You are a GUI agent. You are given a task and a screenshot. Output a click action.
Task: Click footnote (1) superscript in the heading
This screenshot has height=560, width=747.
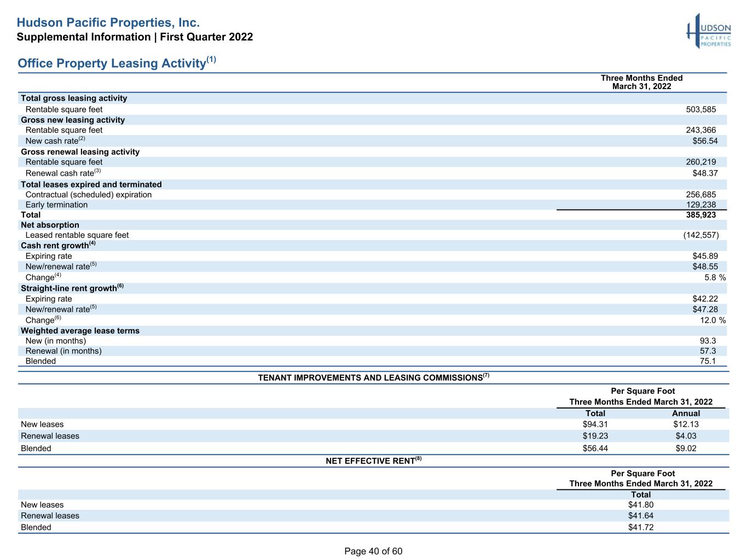[211, 59]
